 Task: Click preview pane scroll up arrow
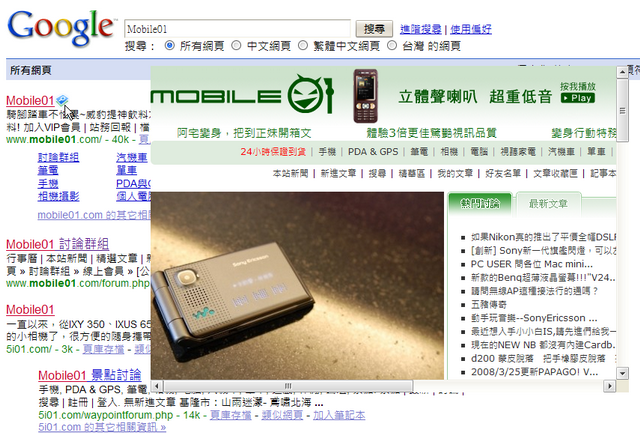pyautogui.click(x=622, y=72)
